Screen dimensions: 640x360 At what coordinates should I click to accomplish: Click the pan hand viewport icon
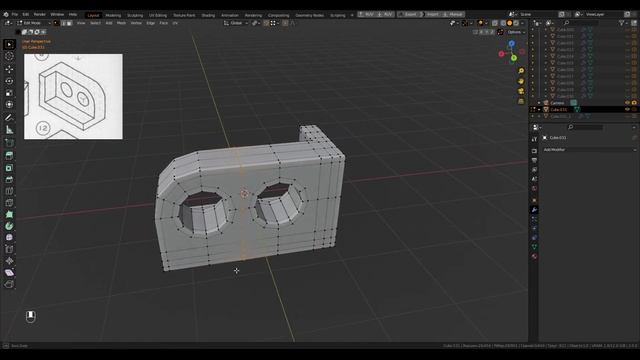(x=521, y=81)
